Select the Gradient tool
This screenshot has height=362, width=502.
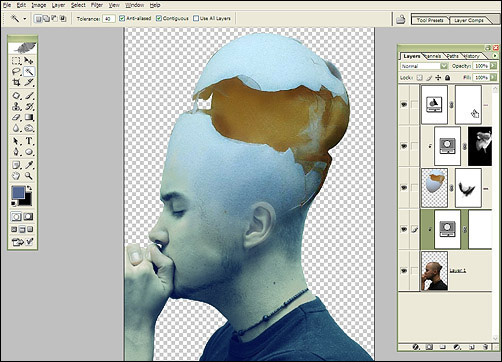tap(29, 117)
